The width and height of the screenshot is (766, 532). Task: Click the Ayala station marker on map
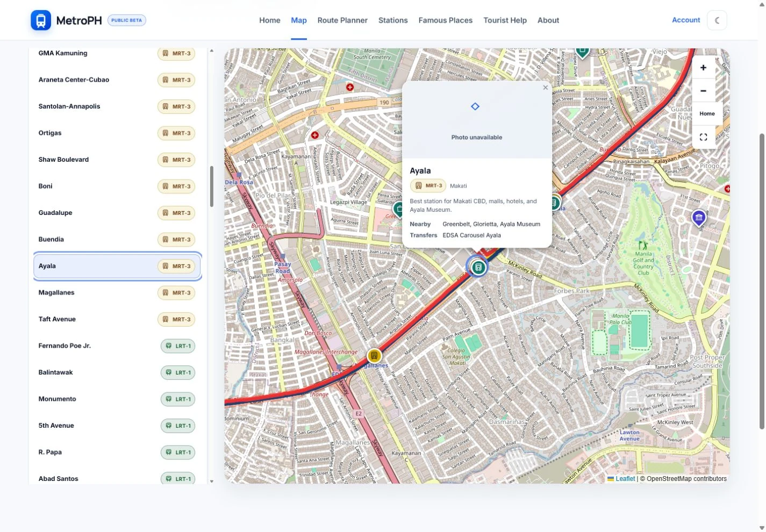click(478, 267)
